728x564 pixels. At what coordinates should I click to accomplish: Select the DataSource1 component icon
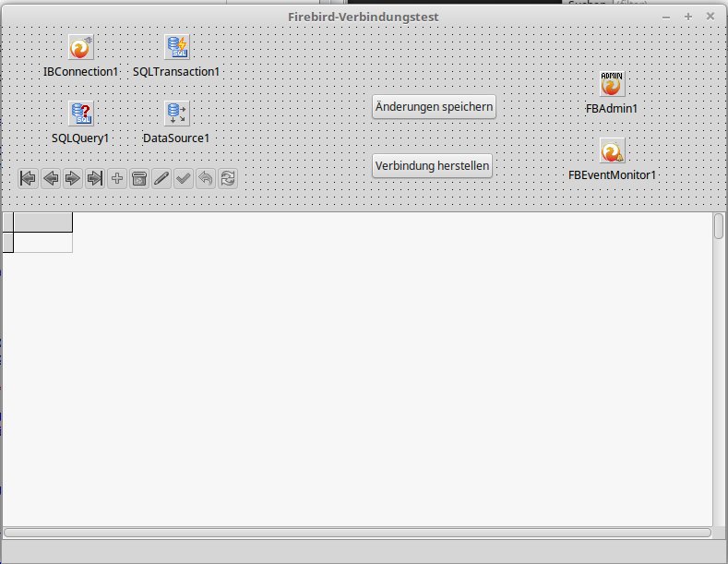point(176,114)
